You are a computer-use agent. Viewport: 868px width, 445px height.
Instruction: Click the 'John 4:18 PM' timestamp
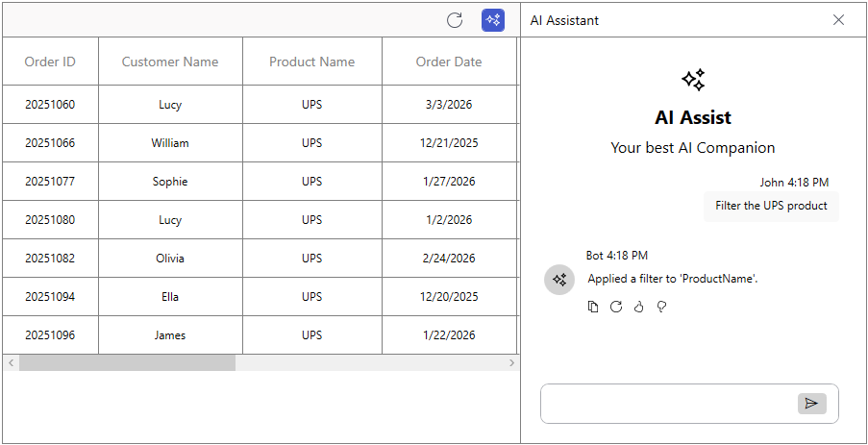tap(794, 183)
